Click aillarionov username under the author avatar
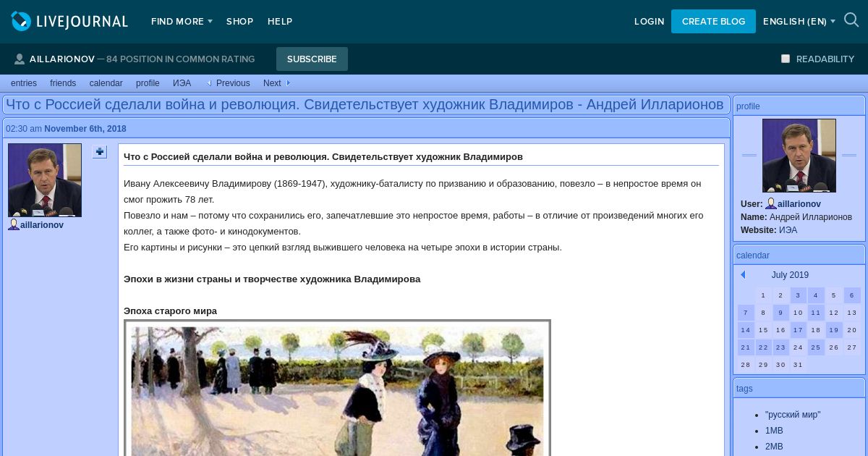Image resolution: width=868 pixels, height=456 pixels. (x=42, y=225)
